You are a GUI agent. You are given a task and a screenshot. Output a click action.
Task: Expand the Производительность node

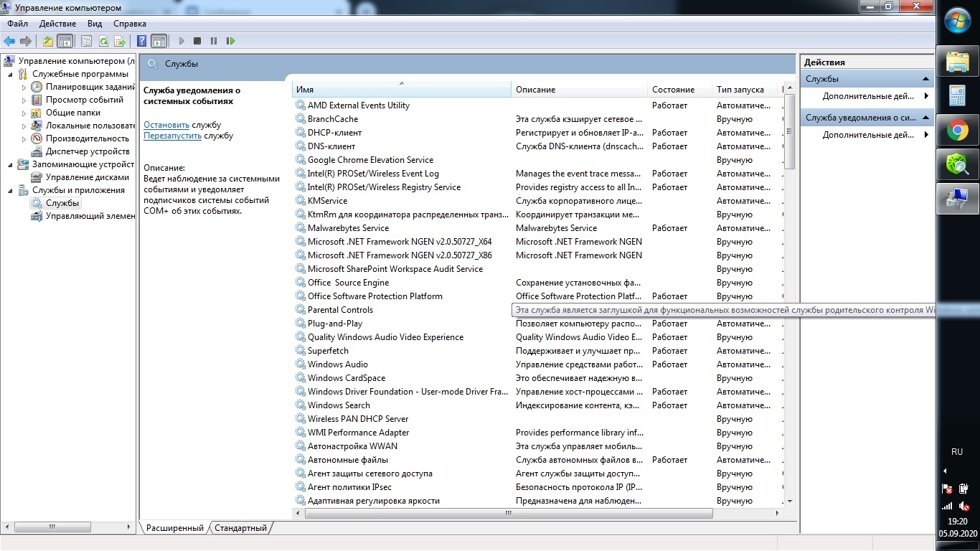24,138
